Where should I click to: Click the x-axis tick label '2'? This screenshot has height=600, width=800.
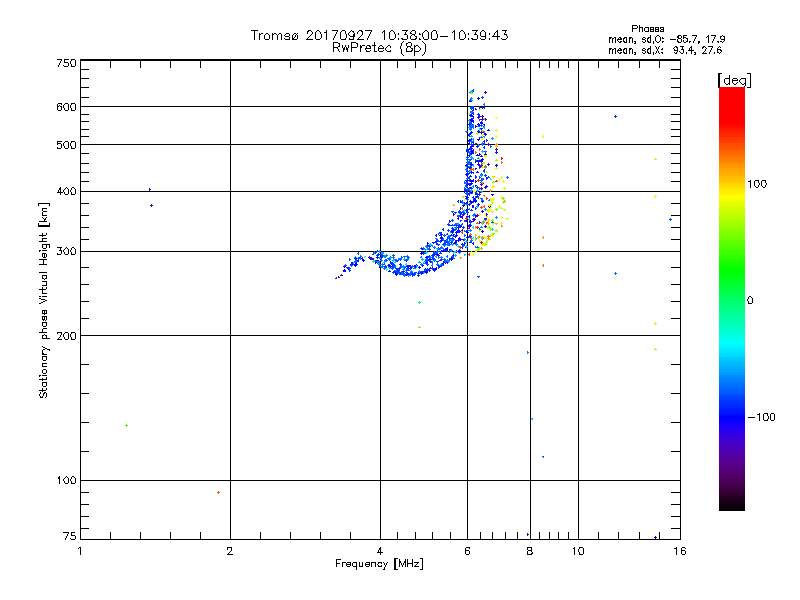(230, 551)
